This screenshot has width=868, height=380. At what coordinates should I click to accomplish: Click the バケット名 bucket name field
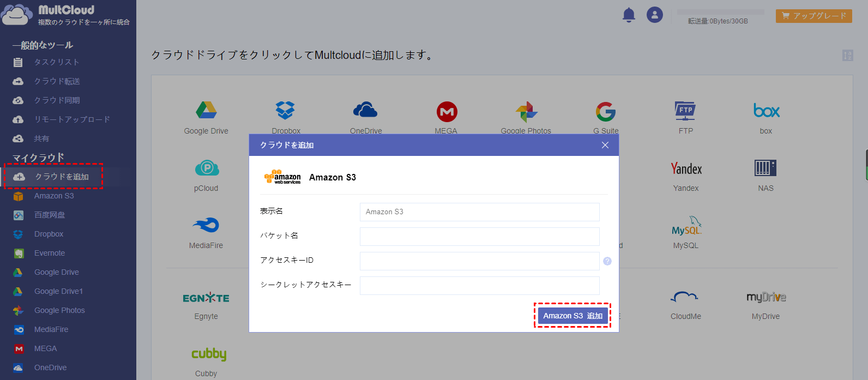480,237
